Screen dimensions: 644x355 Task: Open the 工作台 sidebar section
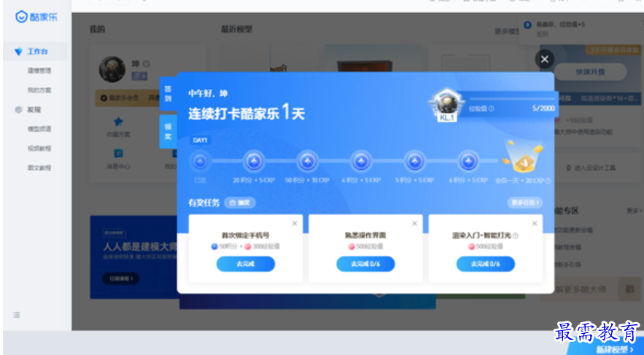[35, 51]
